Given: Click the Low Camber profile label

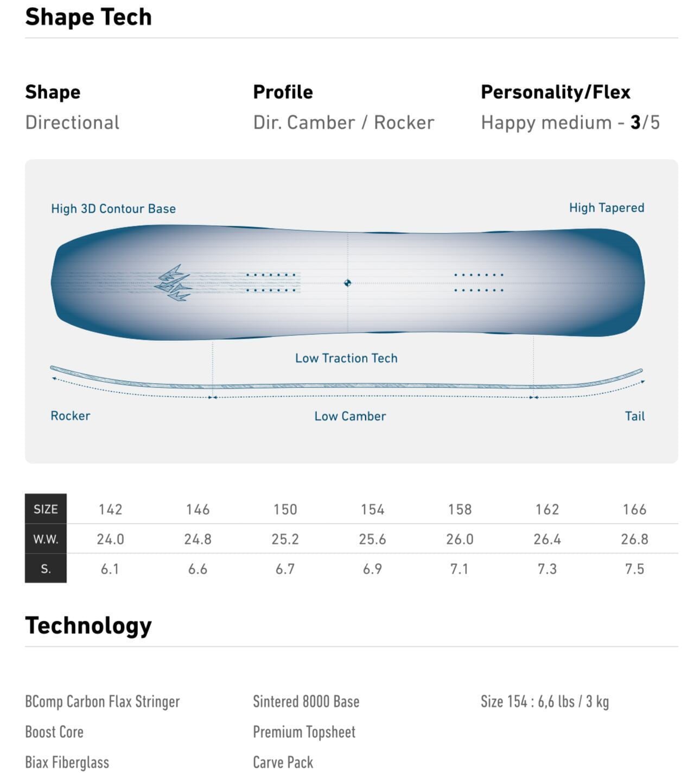Looking at the screenshot, I should [350, 416].
